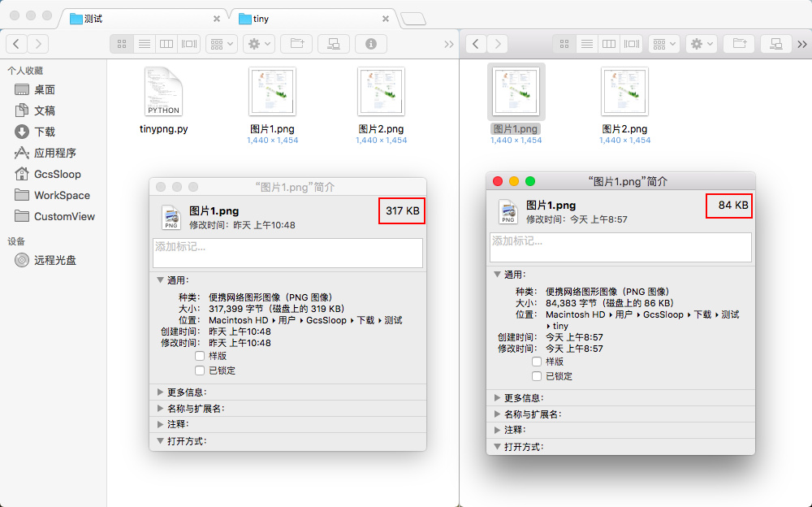Viewport: 812px width, 507px height.
Task: Show more toolbar items in right window
Action: 802,45
